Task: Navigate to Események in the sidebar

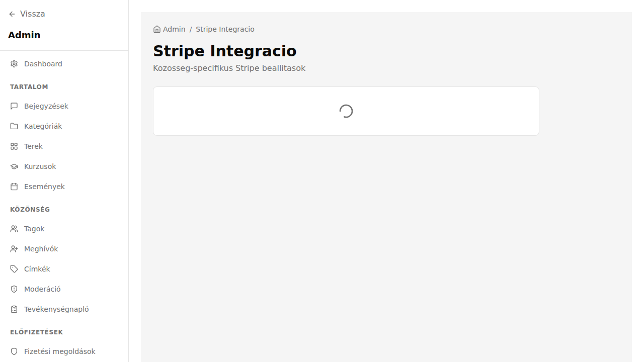Action: [x=44, y=186]
